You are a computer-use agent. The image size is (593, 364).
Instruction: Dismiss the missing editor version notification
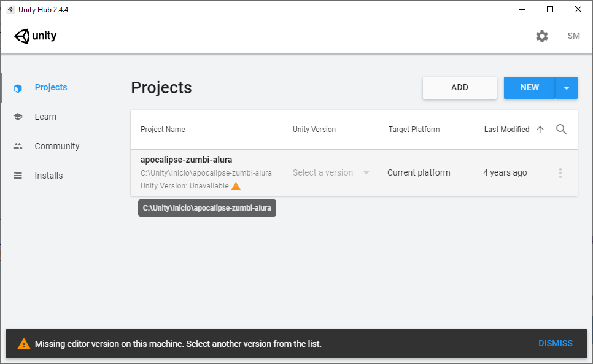[555, 343]
